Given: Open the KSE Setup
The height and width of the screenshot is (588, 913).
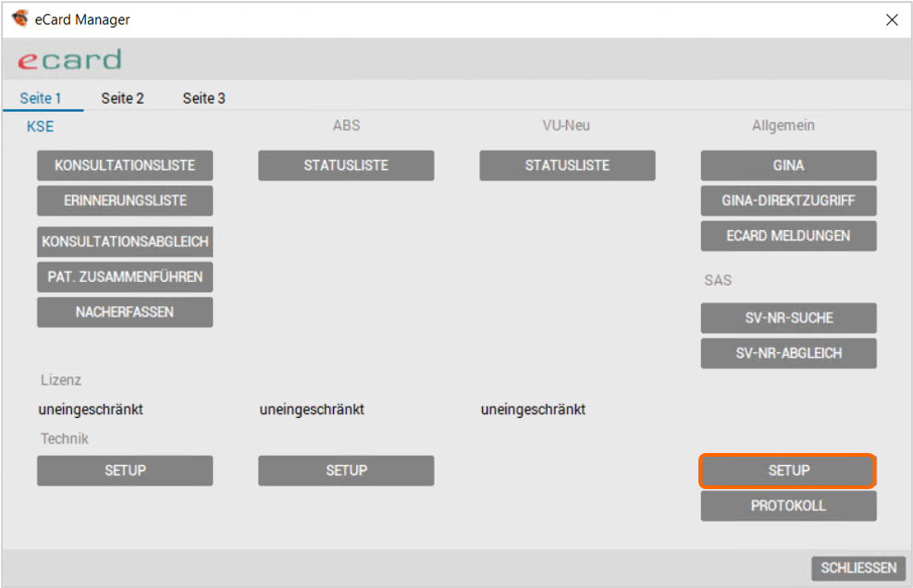Looking at the screenshot, I should [125, 471].
